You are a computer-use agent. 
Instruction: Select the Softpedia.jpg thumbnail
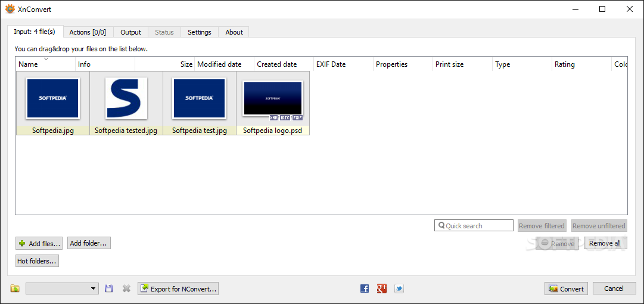pos(53,99)
